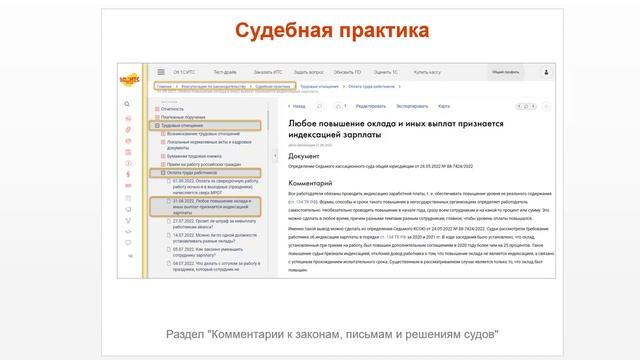Click the Комментарий heading
Viewport: 640px width, 360px height.
310,183
